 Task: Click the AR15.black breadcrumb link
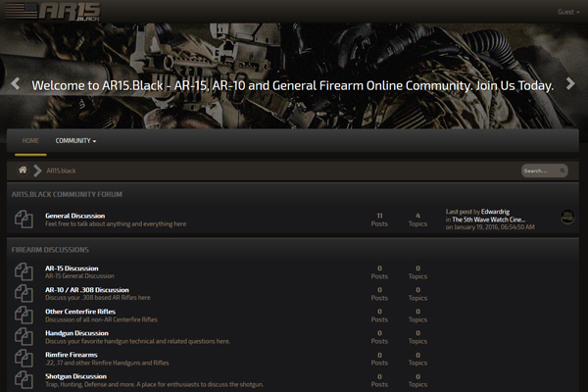click(61, 171)
